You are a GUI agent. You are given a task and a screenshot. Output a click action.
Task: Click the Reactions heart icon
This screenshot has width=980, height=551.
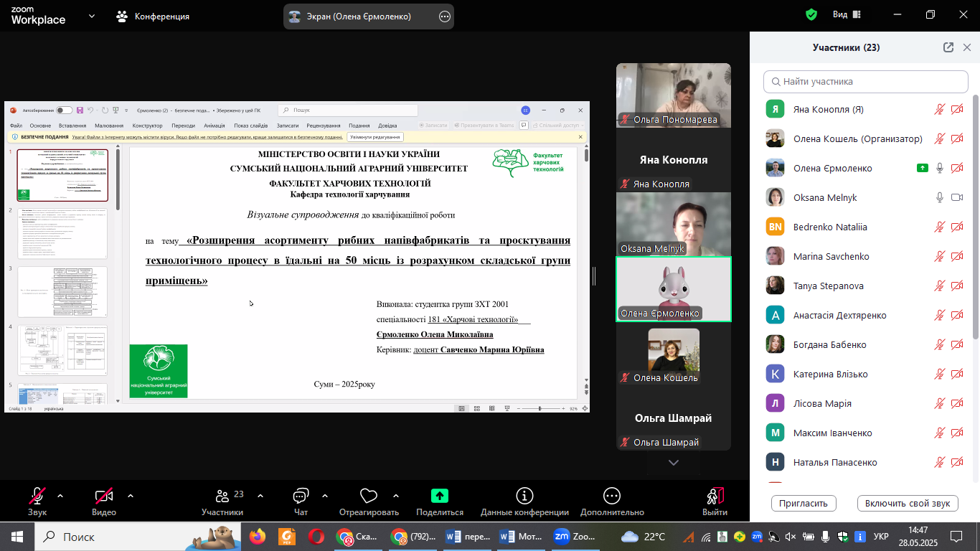click(368, 496)
